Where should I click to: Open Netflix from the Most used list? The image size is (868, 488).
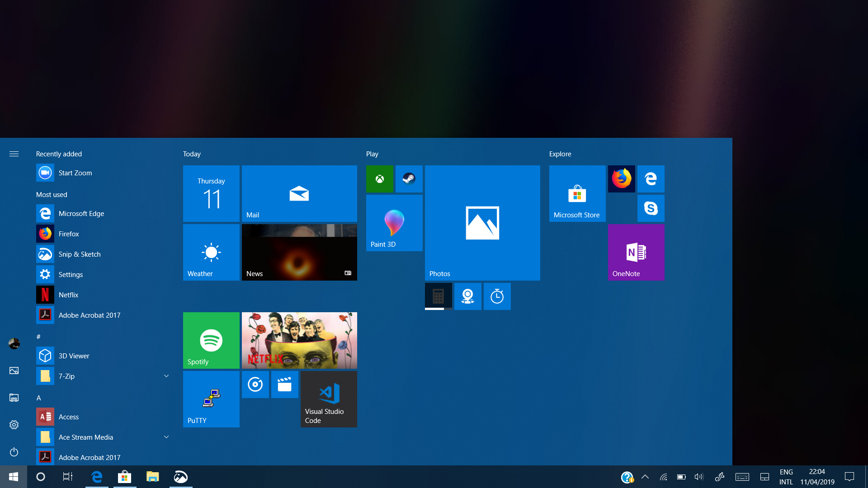coord(104,295)
